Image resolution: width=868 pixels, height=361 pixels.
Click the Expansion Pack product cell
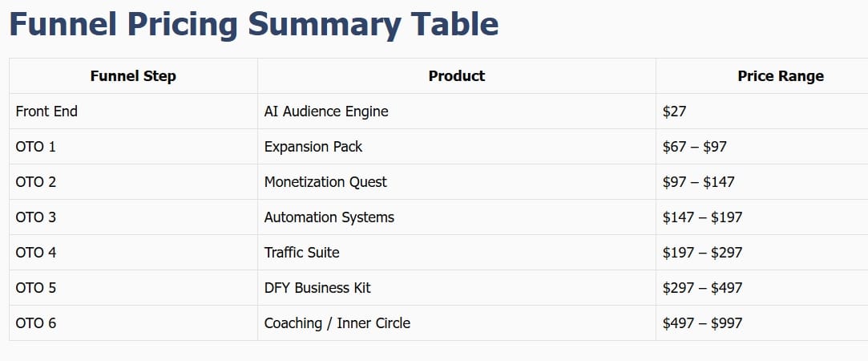[x=313, y=147]
